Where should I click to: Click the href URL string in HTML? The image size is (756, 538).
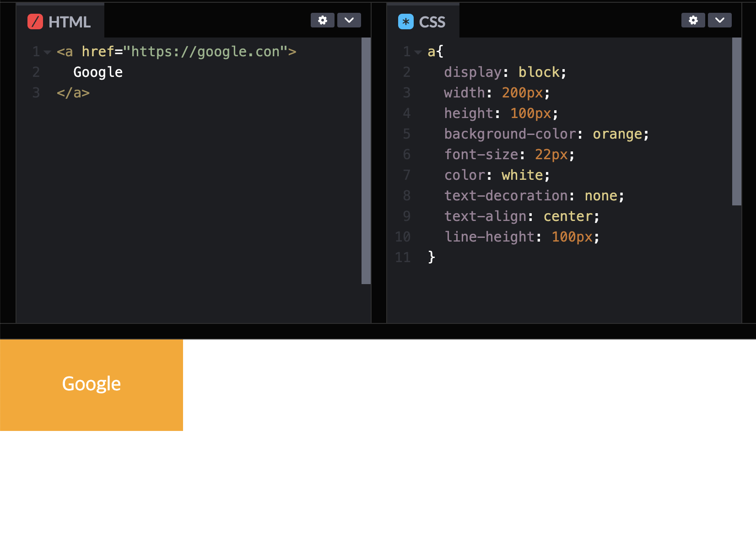point(205,52)
